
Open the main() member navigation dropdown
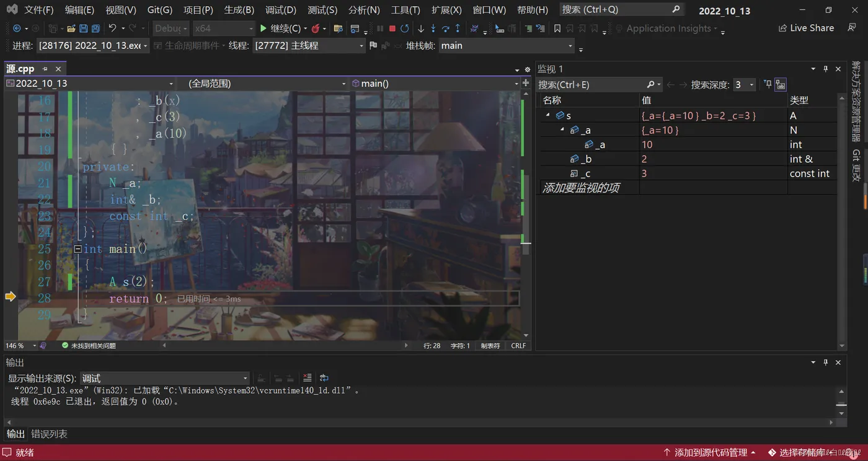click(x=435, y=84)
